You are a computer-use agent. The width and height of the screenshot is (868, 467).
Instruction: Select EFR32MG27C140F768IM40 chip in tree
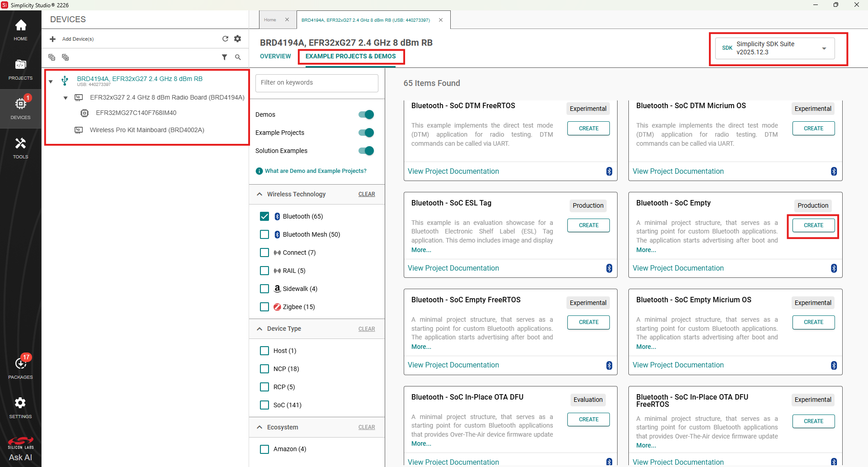click(x=136, y=113)
